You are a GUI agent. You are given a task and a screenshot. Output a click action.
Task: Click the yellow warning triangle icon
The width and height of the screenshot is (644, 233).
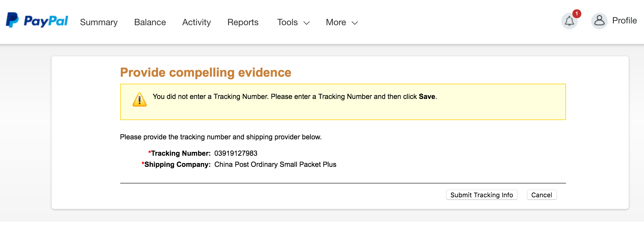coord(140,100)
